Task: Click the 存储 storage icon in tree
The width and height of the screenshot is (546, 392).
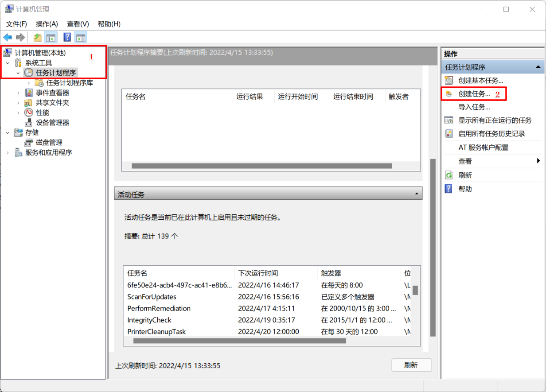Action: (18, 132)
